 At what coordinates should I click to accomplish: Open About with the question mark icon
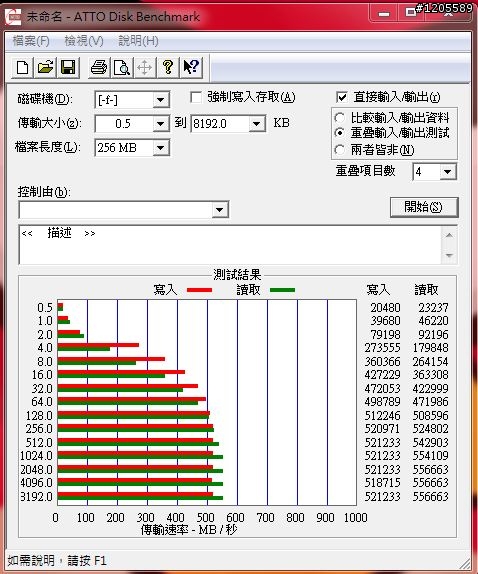tap(168, 67)
